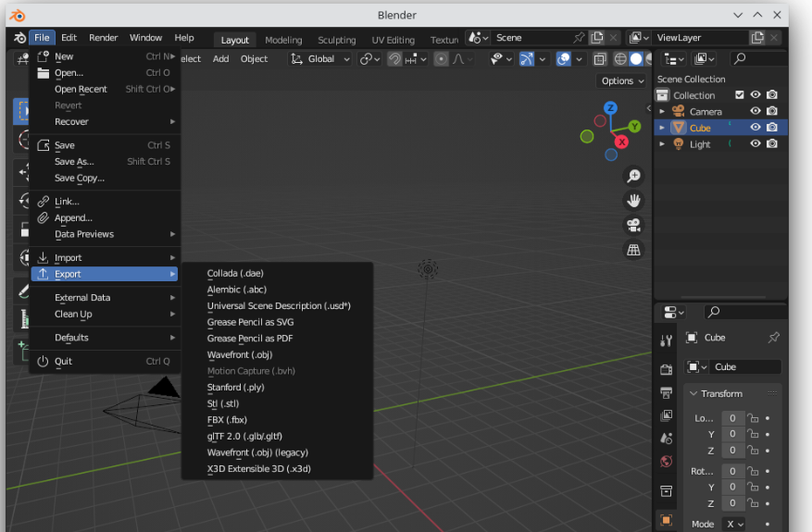Expand the Camera item in outliner
Screen dimensions: 812x532
[x=662, y=111]
